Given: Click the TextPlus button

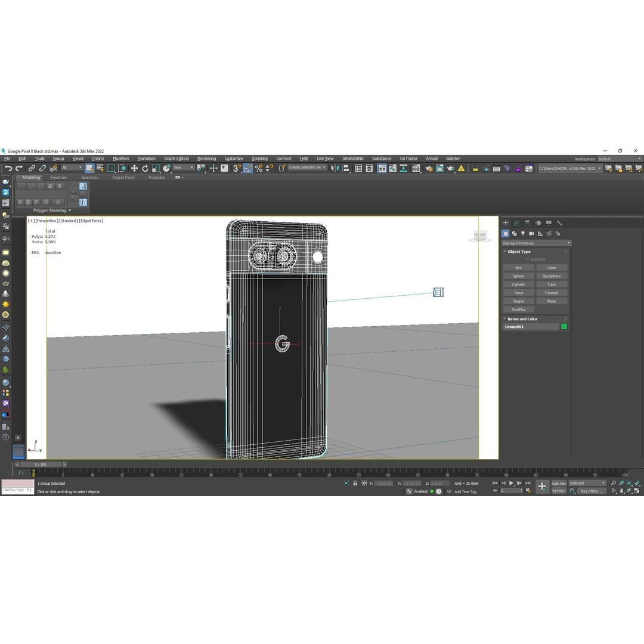Looking at the screenshot, I should point(518,309).
